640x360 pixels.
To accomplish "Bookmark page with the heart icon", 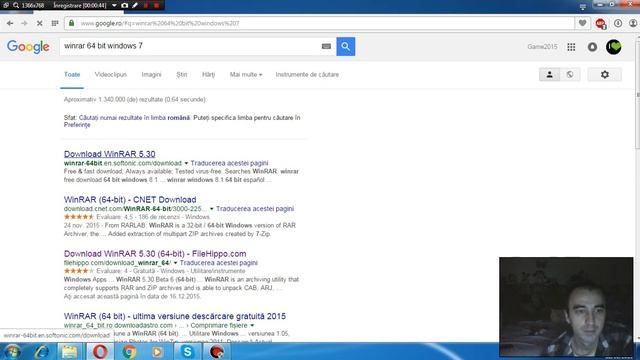I will 582,23.
